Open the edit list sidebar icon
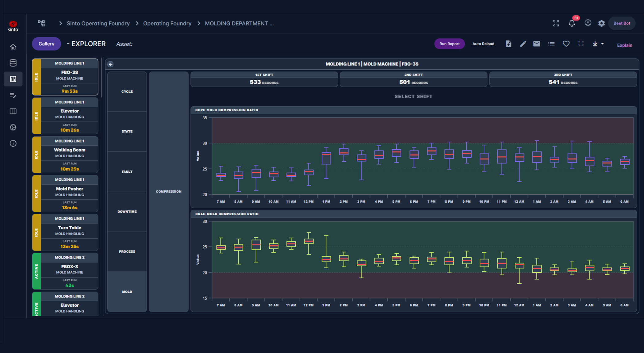The width and height of the screenshot is (644, 353). coord(13,95)
